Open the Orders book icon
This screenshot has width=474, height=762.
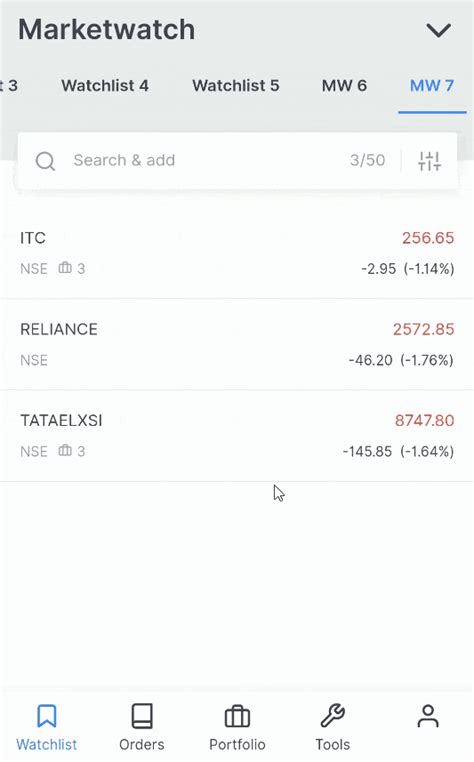[x=142, y=716]
